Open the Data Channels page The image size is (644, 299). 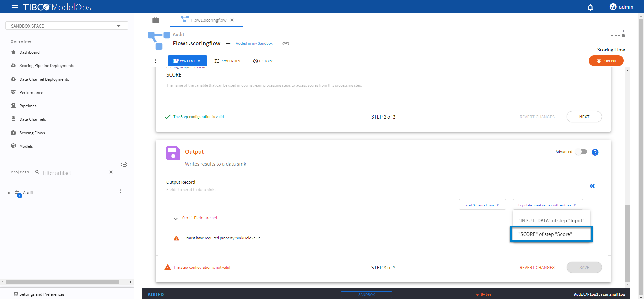[33, 119]
